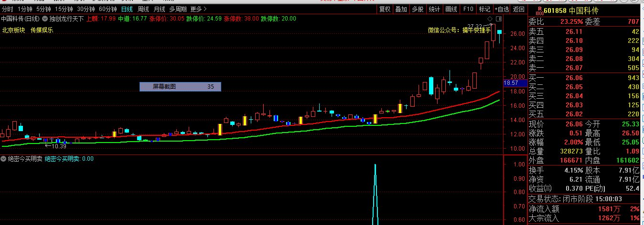Click the 最低 value 25.05
Image resolution: width=644 pixels, height=225 pixels.
(631, 142)
